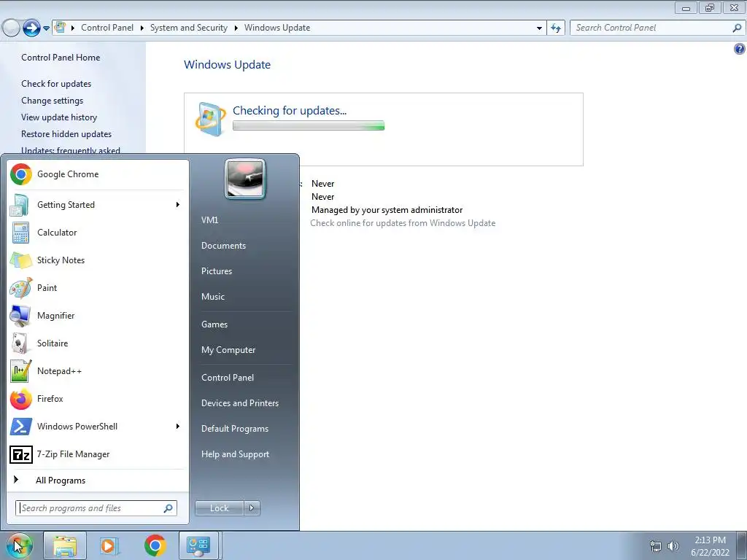Select the Windows Update breadcrumb
Screen dimensions: 747x560
coord(276,28)
